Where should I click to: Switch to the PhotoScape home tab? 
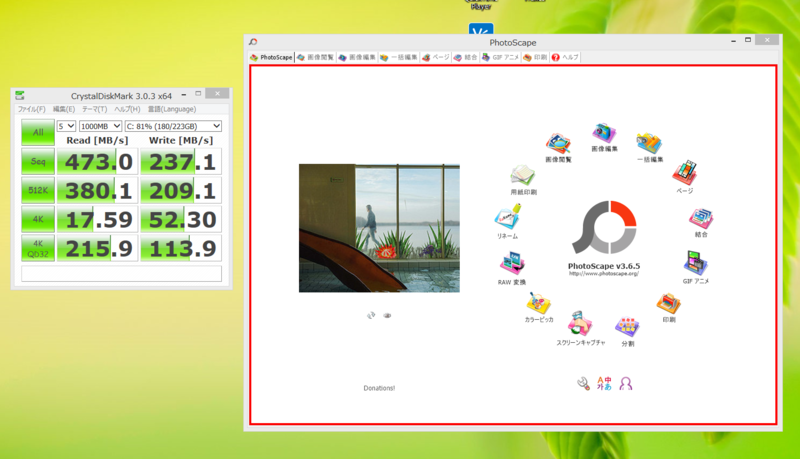271,57
